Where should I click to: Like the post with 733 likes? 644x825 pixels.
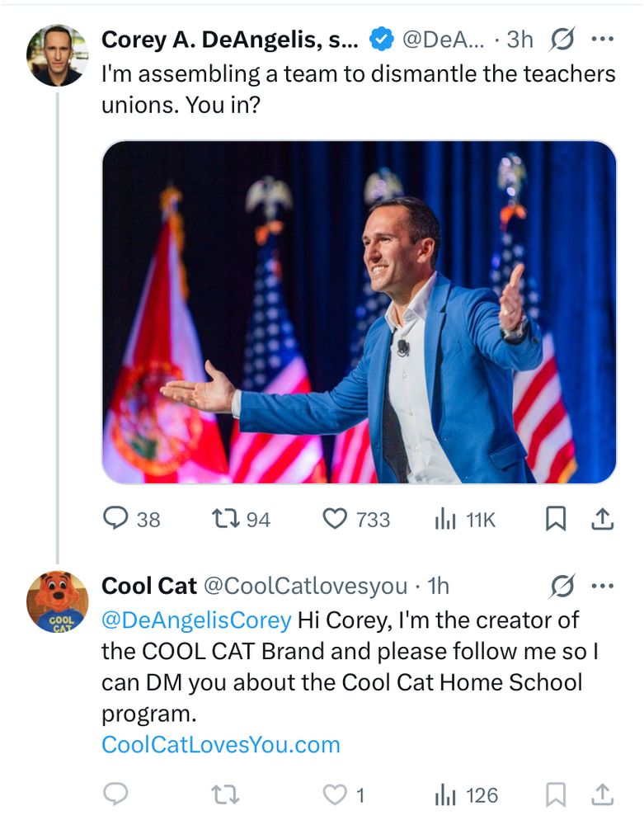[x=334, y=518]
